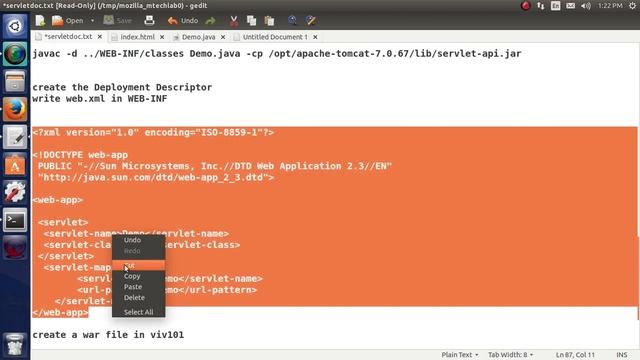Image resolution: width=640 pixels, height=360 pixels.
Task: Click the Undo toolbar button
Action: click(x=182, y=20)
